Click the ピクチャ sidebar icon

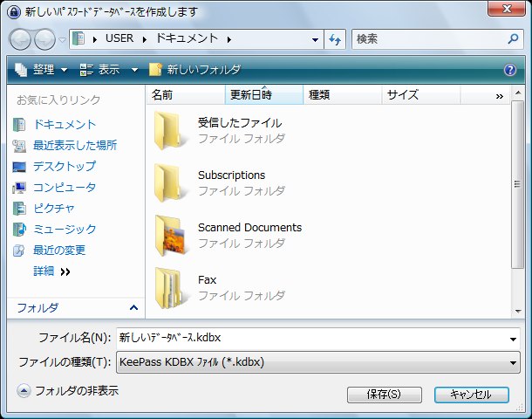19,209
